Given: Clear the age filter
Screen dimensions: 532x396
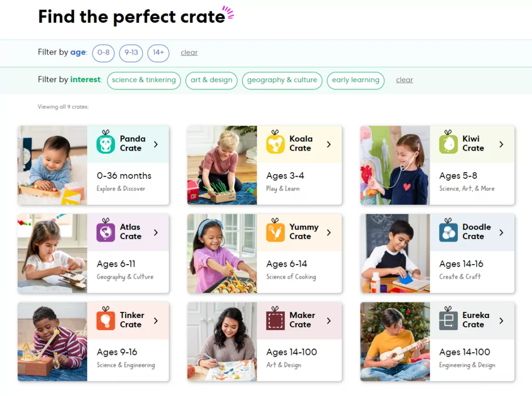Looking at the screenshot, I should 189,52.
